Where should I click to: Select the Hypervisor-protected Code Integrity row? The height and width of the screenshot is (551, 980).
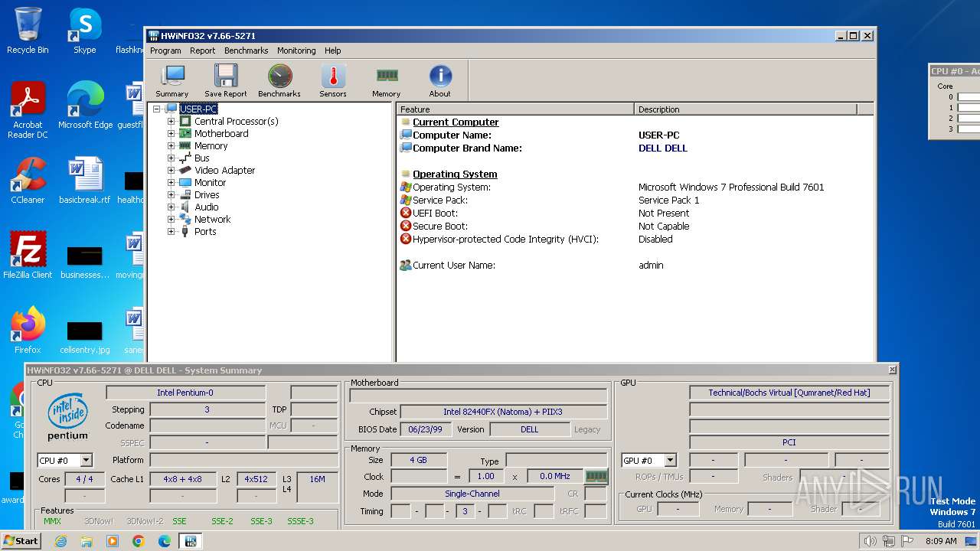(635, 239)
